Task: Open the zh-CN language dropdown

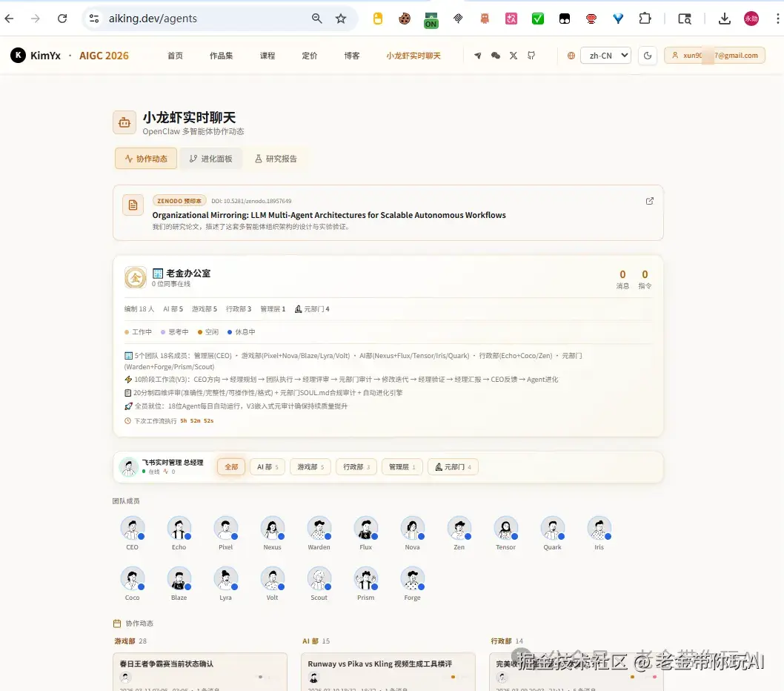Action: 605,56
